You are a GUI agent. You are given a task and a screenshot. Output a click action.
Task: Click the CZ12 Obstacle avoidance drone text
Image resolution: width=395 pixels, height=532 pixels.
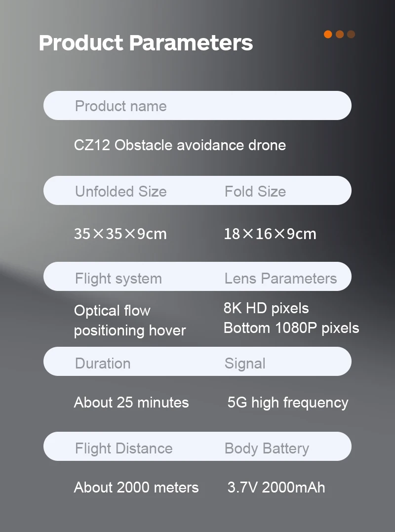click(x=180, y=145)
